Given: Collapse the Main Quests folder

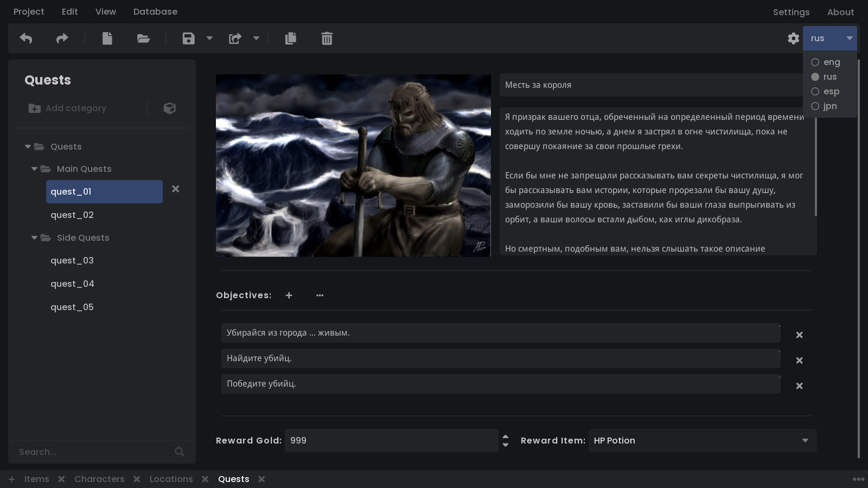Looking at the screenshot, I should [x=34, y=169].
